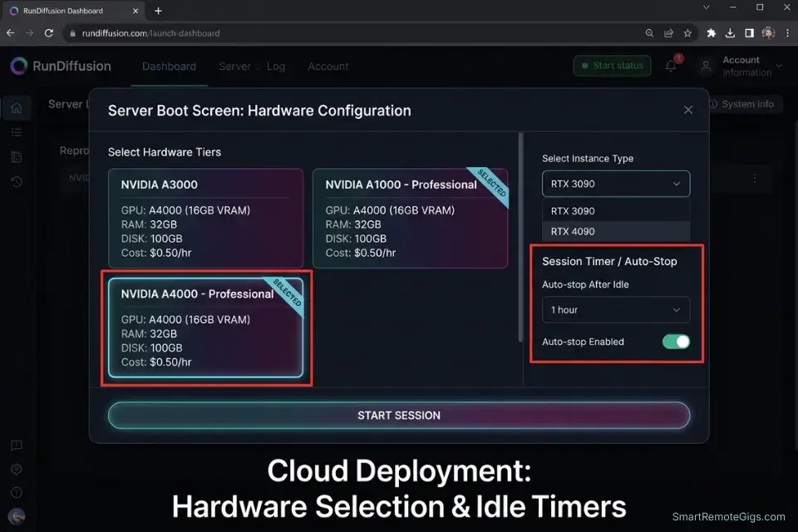This screenshot has width=798, height=532.
Task: Click the Select Hardware Tiers heading
Action: click(x=165, y=152)
